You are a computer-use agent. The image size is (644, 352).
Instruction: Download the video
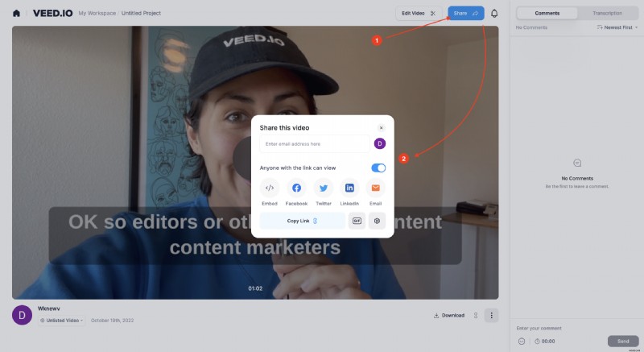449,316
